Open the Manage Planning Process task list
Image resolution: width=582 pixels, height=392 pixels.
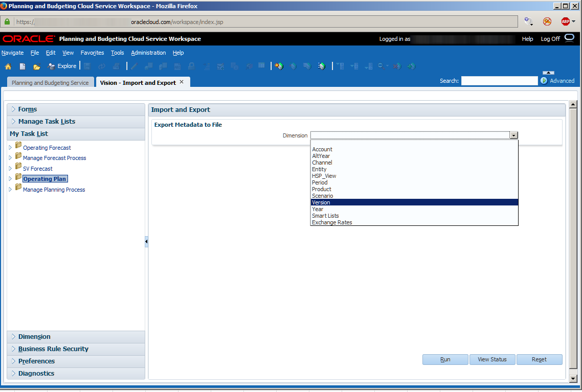(54, 190)
